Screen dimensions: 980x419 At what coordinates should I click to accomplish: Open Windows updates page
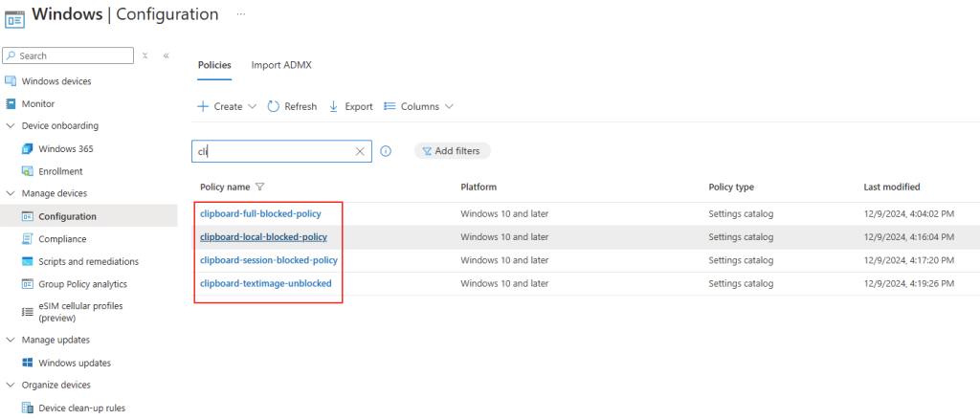pos(75,363)
